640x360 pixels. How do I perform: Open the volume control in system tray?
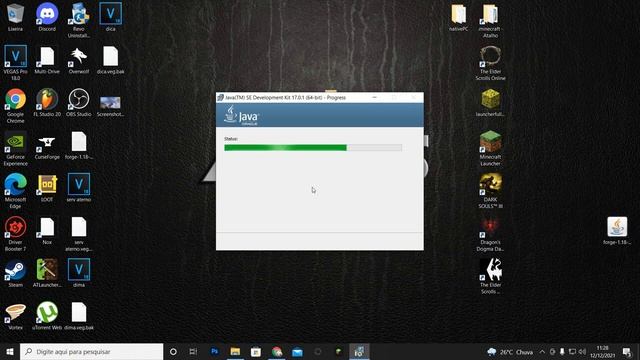pos(582,351)
